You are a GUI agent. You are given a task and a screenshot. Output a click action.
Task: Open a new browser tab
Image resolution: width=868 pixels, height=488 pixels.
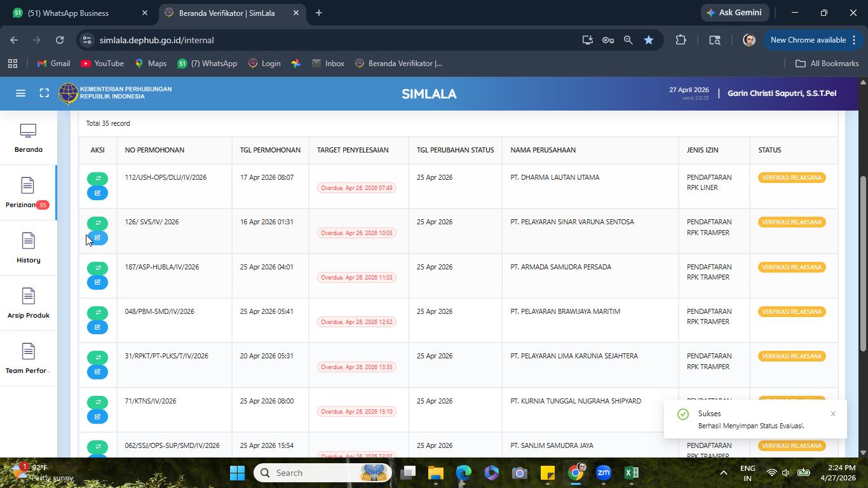tap(319, 13)
